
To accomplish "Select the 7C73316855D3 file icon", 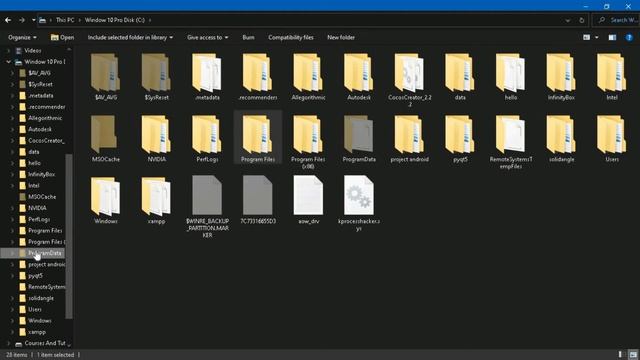I will pos(258,196).
